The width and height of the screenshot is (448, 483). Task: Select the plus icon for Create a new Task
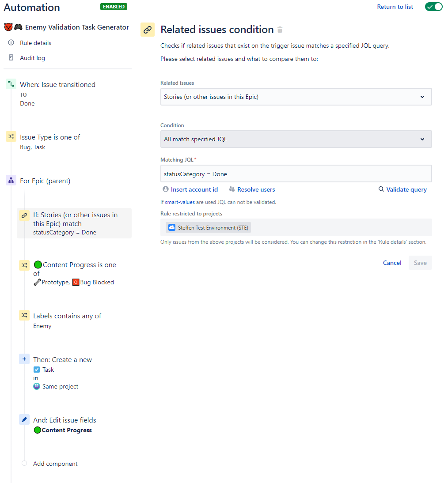tap(24, 359)
